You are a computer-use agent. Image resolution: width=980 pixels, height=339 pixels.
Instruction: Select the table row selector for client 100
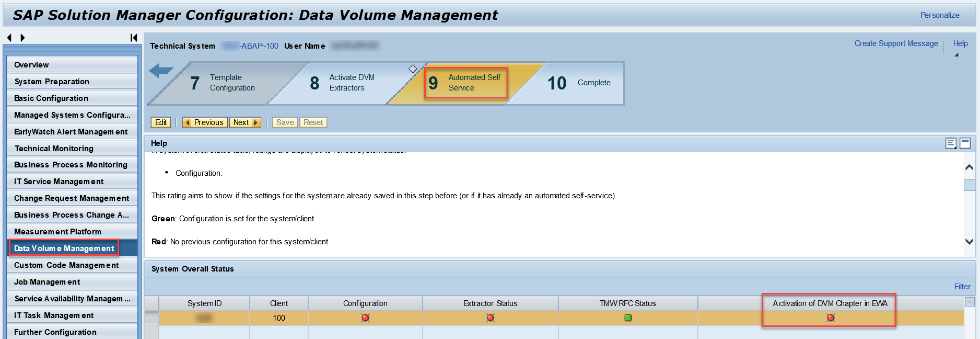click(151, 318)
